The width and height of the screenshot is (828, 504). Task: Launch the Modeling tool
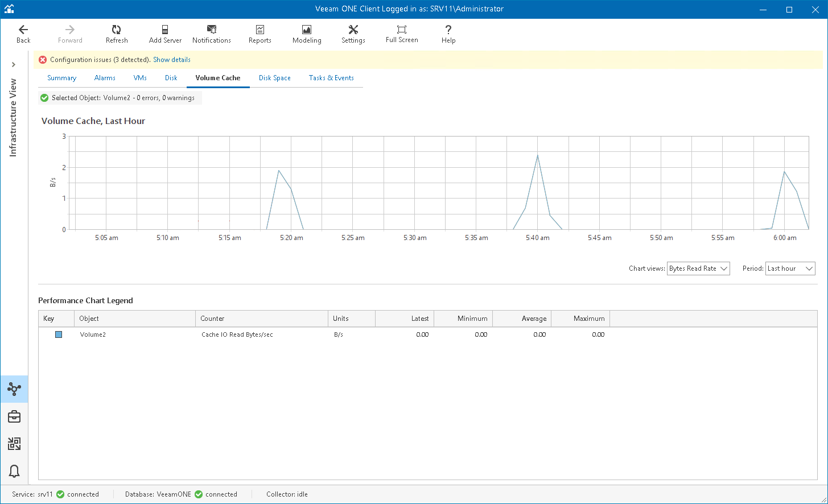point(307,34)
